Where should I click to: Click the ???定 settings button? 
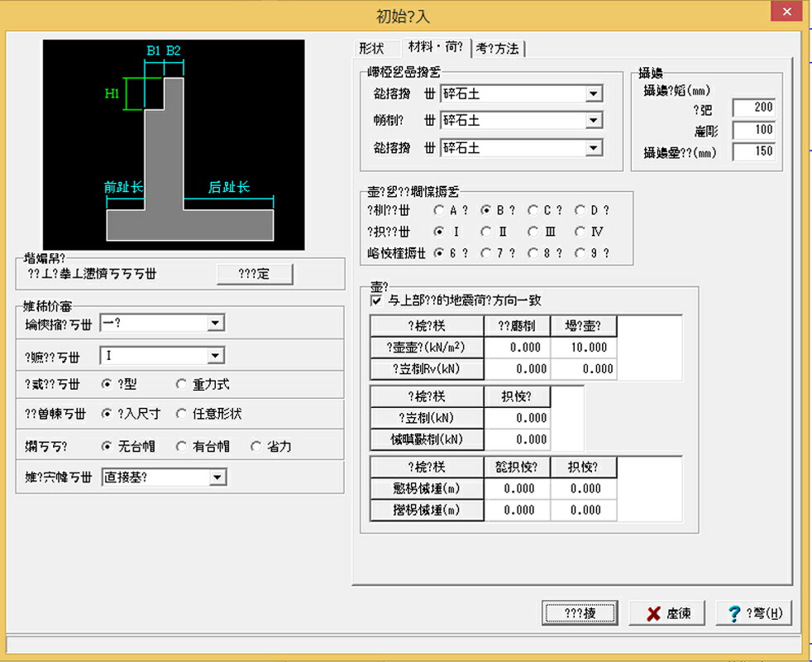point(255,274)
